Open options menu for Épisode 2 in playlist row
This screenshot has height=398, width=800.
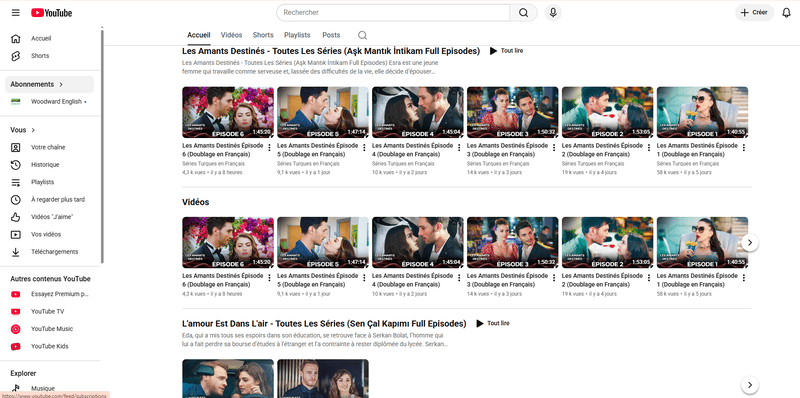[x=649, y=148]
